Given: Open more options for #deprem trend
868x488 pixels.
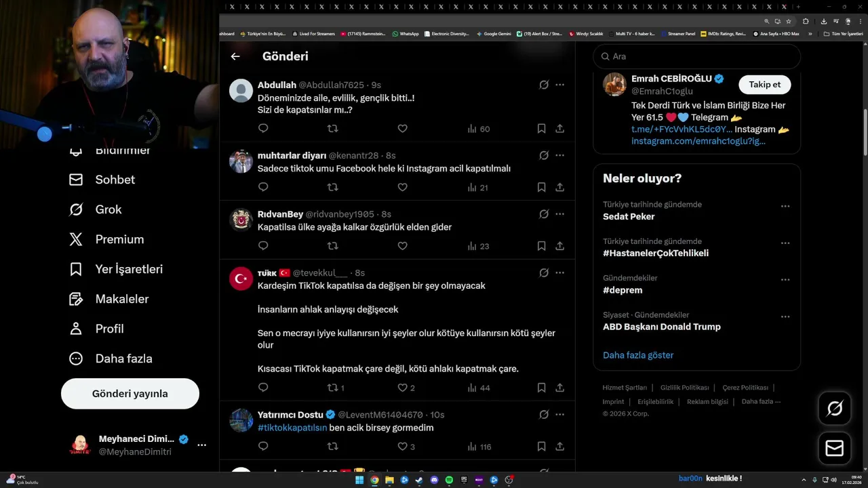Looking at the screenshot, I should pos(785,279).
